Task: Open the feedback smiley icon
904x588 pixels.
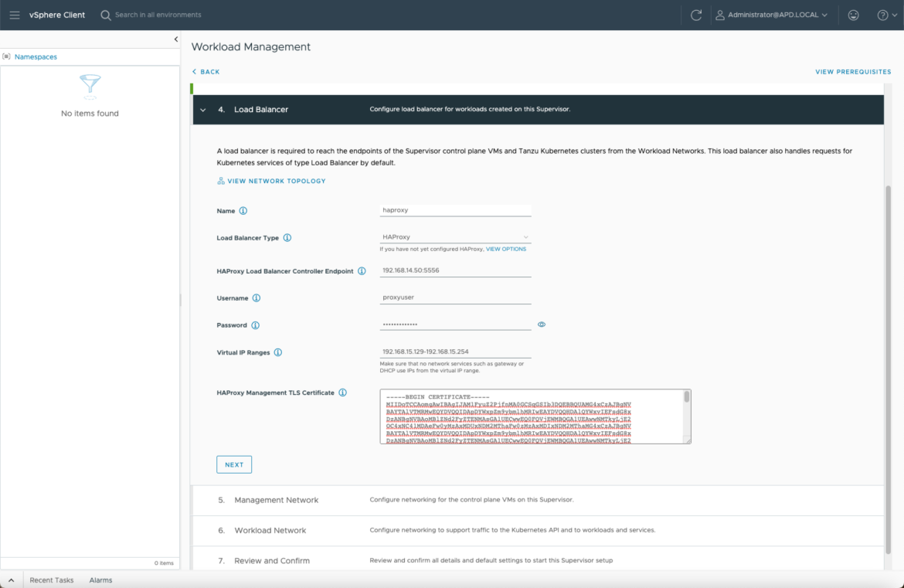Action: coord(853,15)
